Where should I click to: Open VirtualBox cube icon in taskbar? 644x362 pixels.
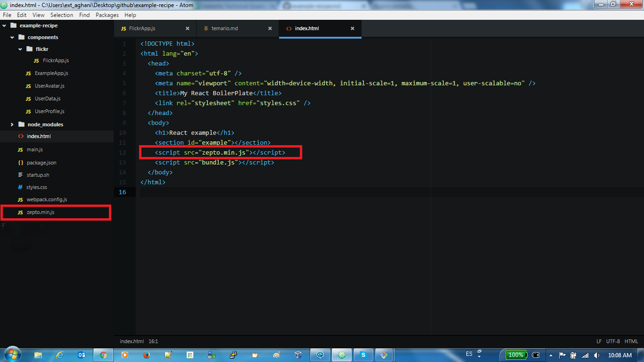(x=298, y=355)
